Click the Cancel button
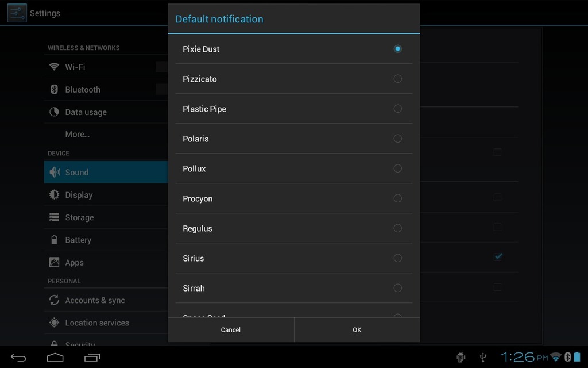Screen dimensions: 588x368 [231, 329]
